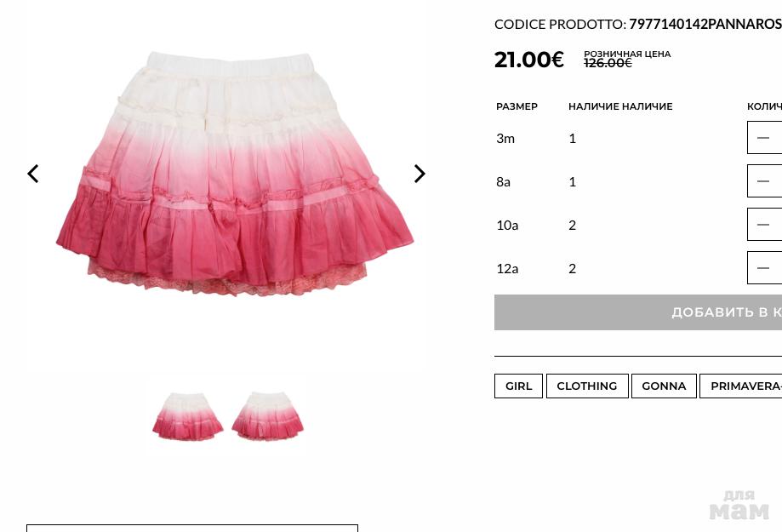Select the second skirt thumbnail
Viewport: 782px width, 532px height.
pyautogui.click(x=267, y=416)
